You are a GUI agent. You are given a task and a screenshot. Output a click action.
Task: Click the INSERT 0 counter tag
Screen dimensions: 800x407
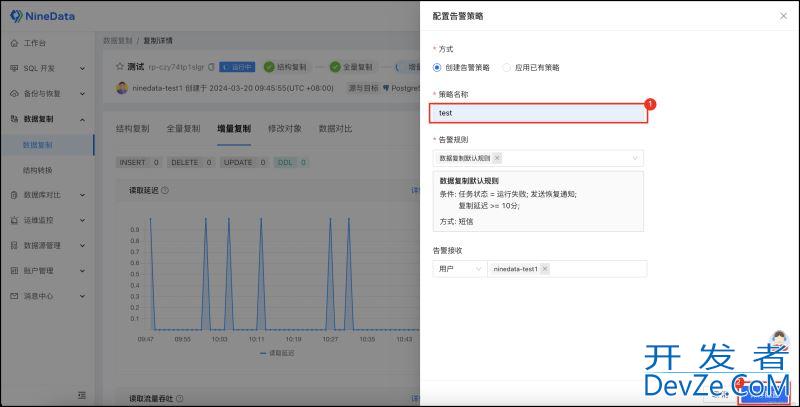(x=139, y=162)
